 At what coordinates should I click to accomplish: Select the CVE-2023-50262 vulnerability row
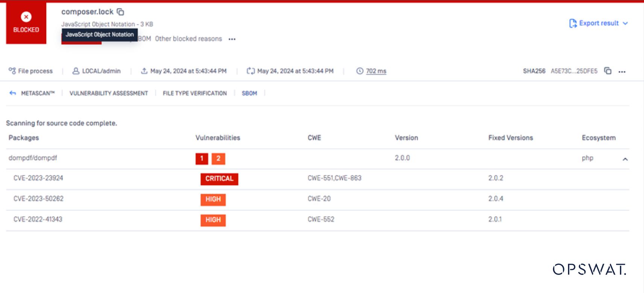(x=38, y=198)
